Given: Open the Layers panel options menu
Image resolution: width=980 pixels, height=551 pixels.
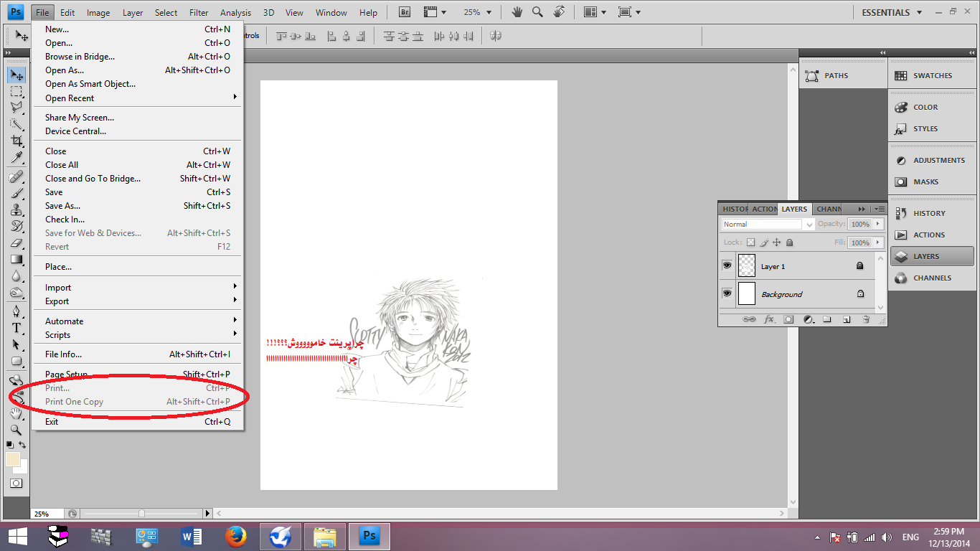Looking at the screenshot, I should point(880,209).
